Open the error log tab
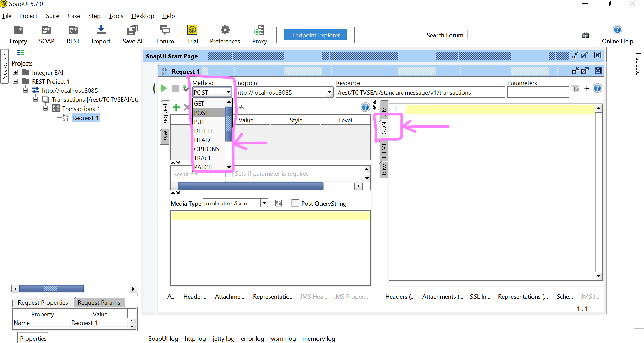The width and height of the screenshot is (644, 343). tap(253, 338)
